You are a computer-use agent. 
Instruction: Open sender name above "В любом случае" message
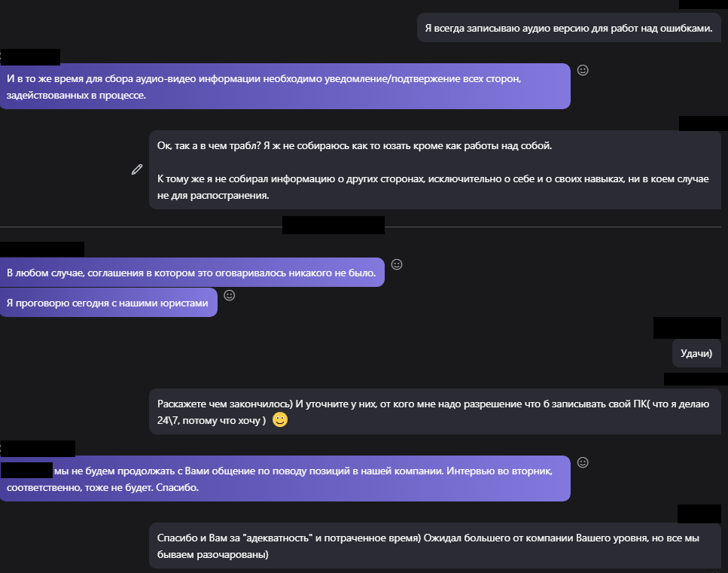click(x=42, y=248)
